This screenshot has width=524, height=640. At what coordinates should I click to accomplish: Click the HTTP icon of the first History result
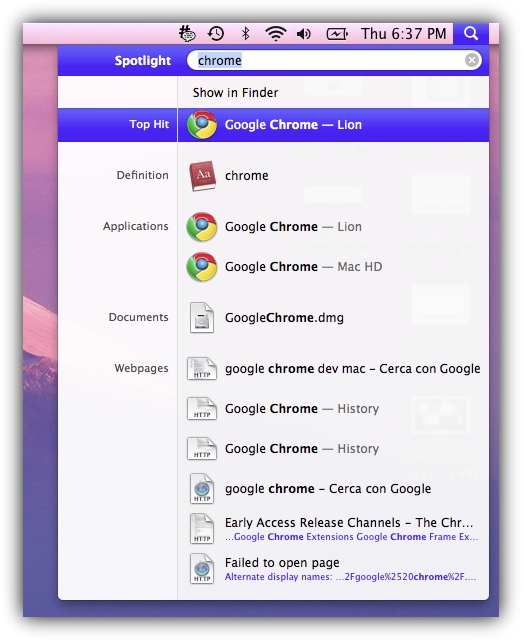tap(202, 409)
